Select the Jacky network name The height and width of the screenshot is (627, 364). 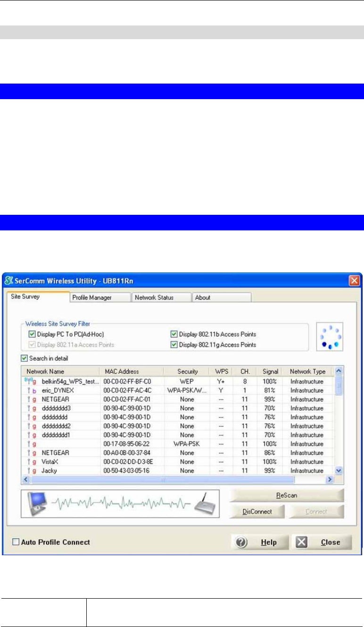50,470
